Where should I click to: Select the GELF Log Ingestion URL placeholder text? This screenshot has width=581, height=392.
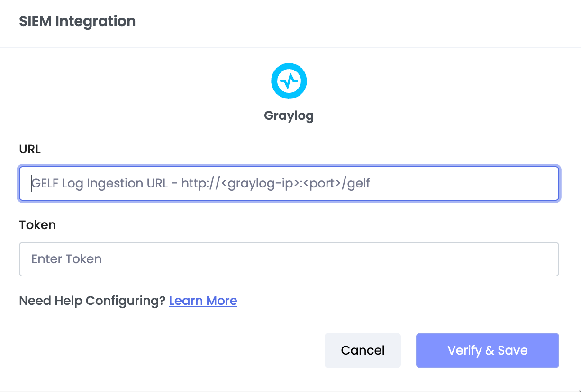click(x=200, y=183)
